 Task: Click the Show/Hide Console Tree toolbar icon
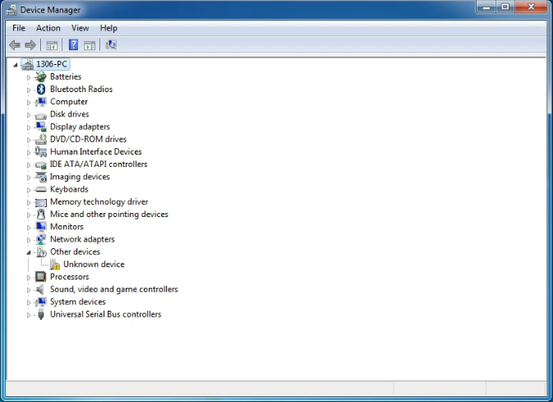pyautogui.click(x=52, y=45)
